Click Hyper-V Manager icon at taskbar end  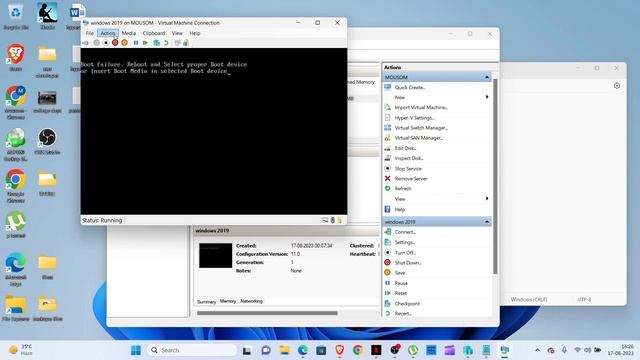[x=505, y=350]
